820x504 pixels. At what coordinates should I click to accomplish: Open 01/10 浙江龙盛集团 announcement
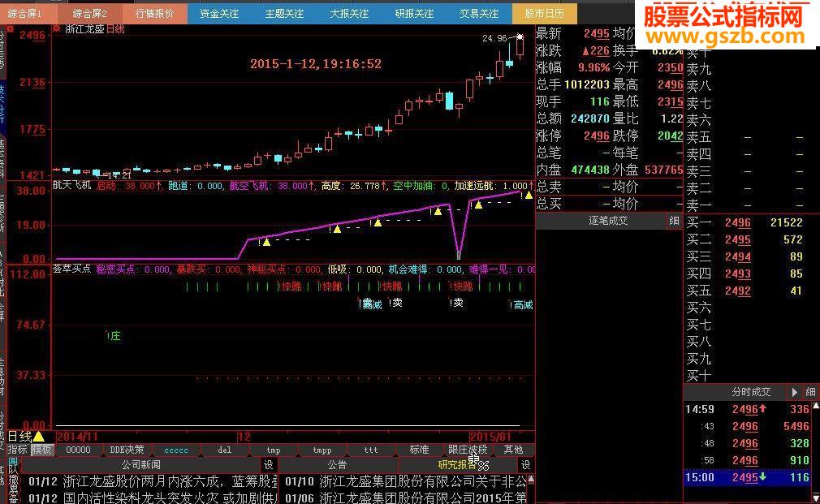pyautogui.click(x=406, y=481)
